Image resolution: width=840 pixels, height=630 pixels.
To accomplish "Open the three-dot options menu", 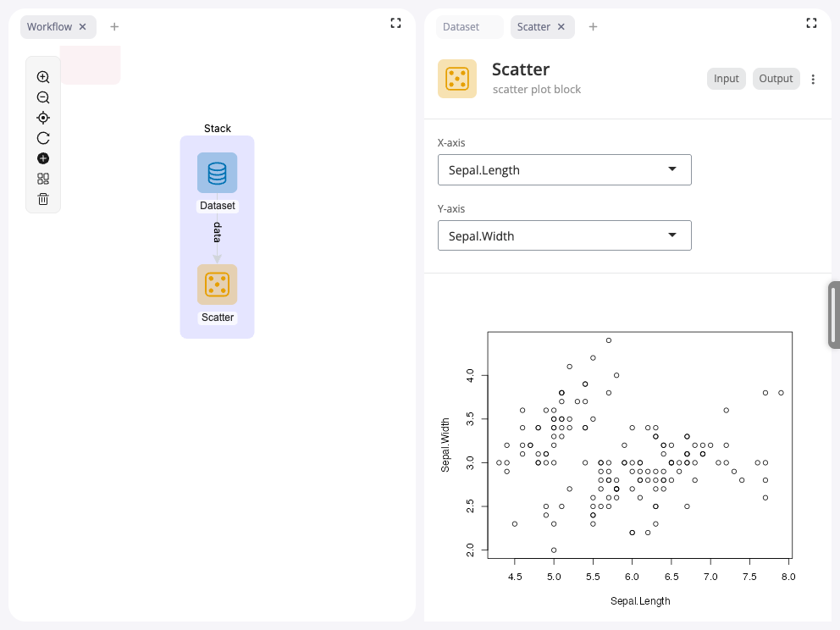I will pos(813,79).
